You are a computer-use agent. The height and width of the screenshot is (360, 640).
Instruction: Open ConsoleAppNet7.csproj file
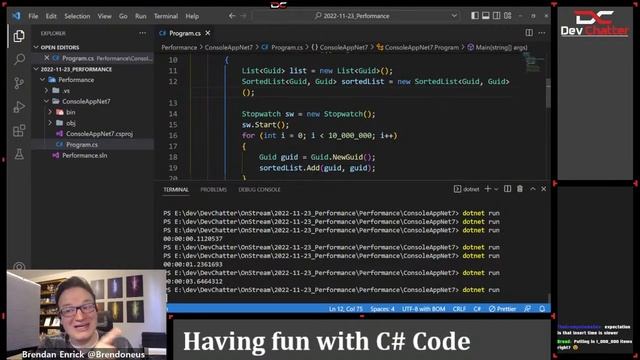pyautogui.click(x=99, y=133)
